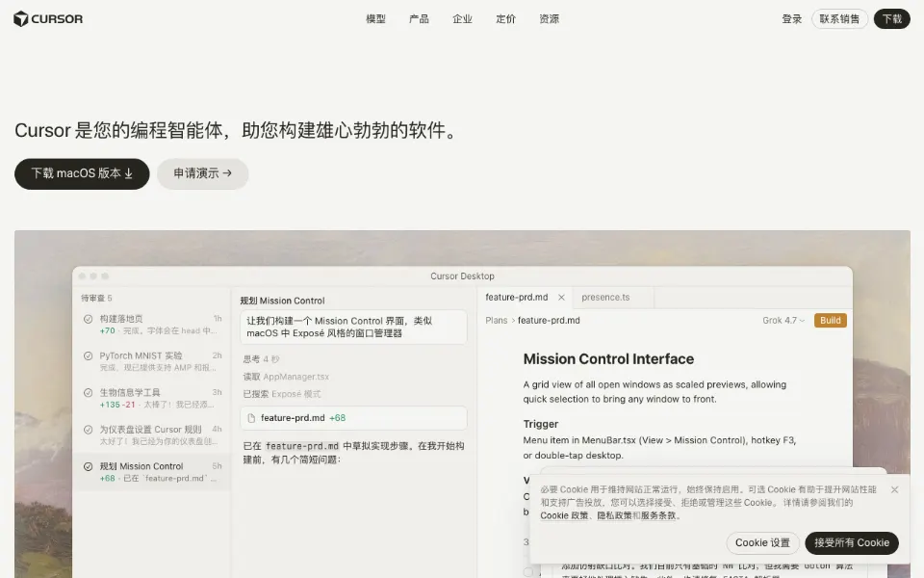Click the 待审查 5 header

click(96, 298)
